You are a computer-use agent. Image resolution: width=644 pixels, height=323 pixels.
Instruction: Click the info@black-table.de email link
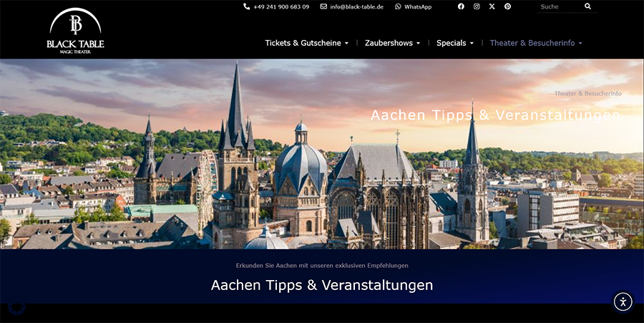356,6
